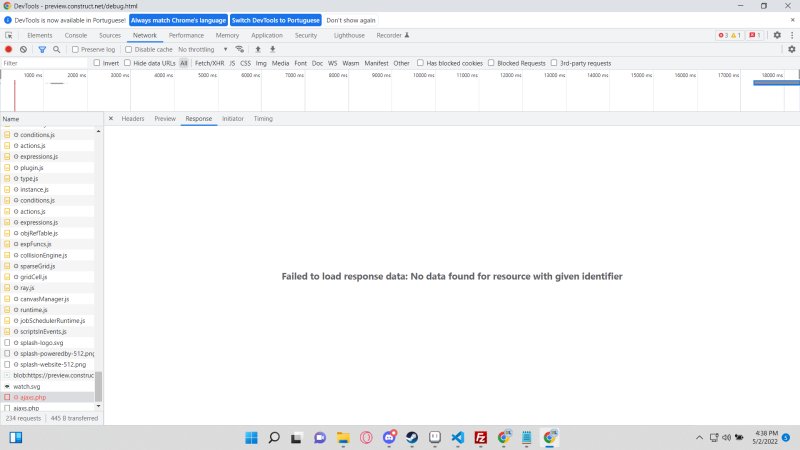Enable the Preserve log checkbox
Viewport: 800px width, 450px height.
pyautogui.click(x=75, y=49)
